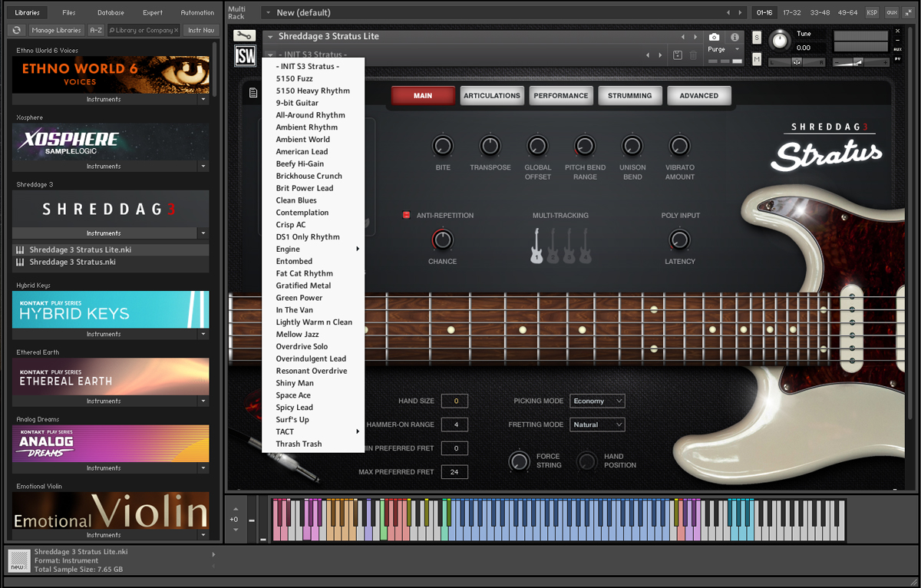
Task: Open Ethno World 6 Voices Instruments dropdown
Action: click(x=203, y=100)
